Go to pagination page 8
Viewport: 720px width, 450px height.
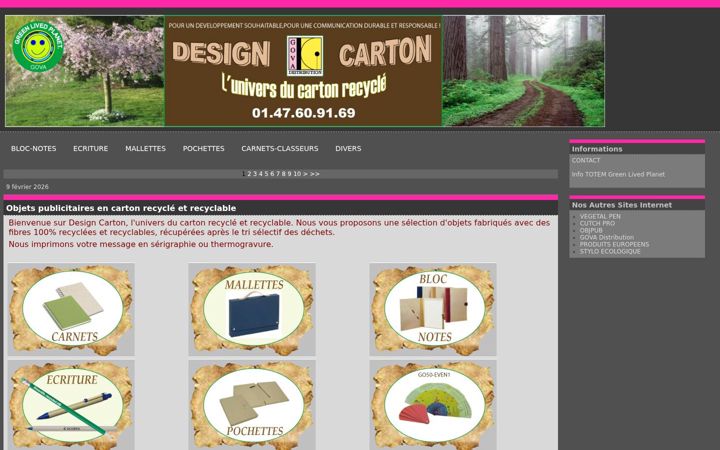(x=284, y=174)
